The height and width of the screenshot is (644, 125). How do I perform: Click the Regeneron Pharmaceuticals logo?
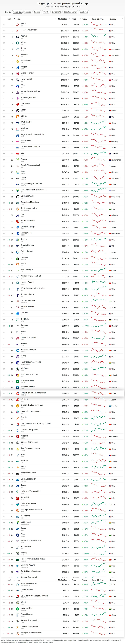(x=18, y=135)
